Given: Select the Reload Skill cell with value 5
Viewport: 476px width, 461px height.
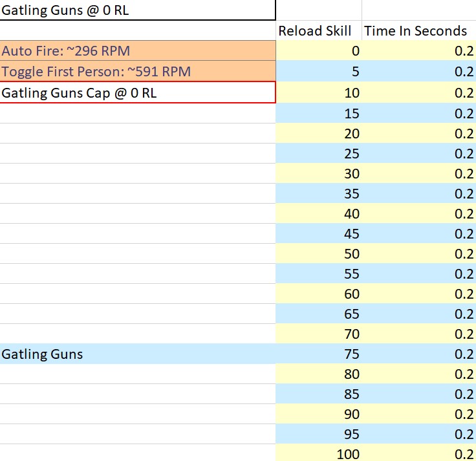Looking at the screenshot, I should (318, 71).
